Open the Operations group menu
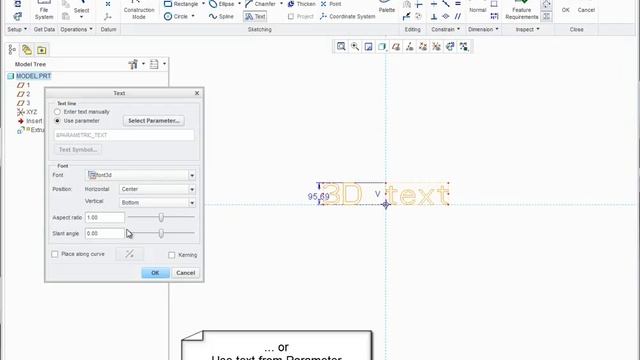The width and height of the screenshot is (640, 360). click(76, 29)
